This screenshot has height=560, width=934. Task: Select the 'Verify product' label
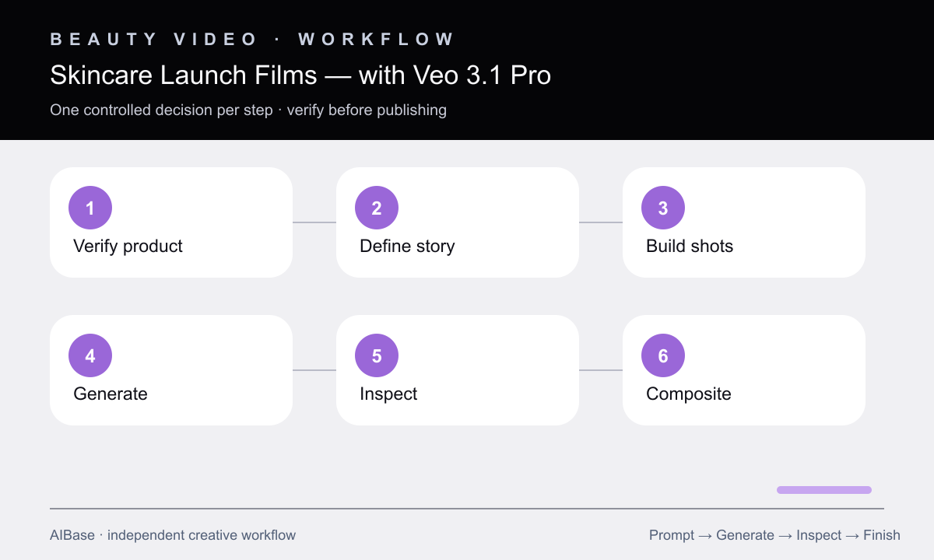pyautogui.click(x=128, y=247)
